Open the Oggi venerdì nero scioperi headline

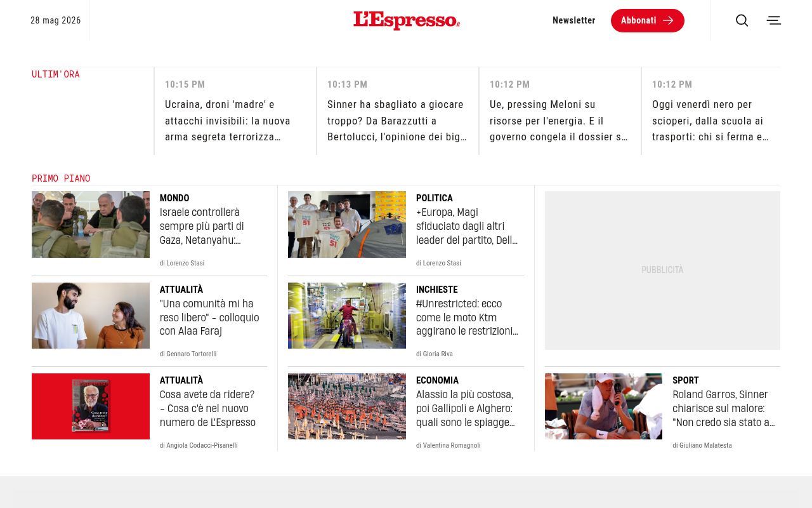[710, 121]
